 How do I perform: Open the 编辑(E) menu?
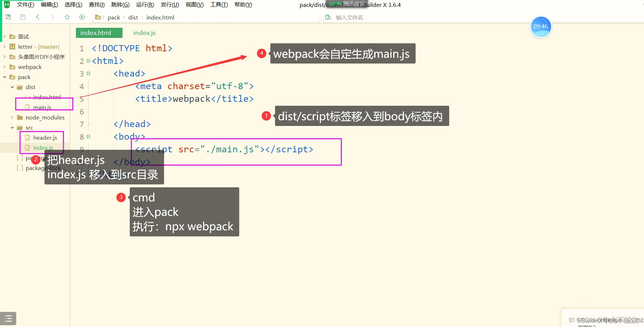[50, 5]
